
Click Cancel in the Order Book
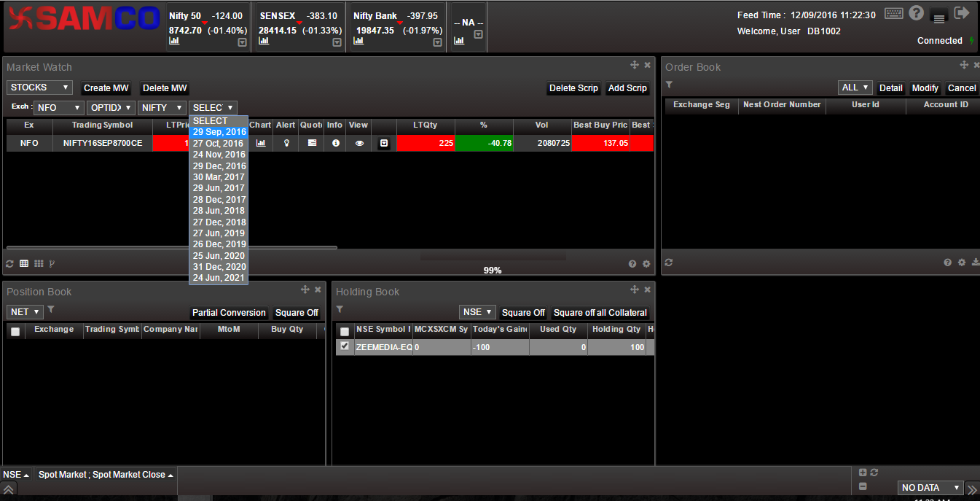pos(962,88)
